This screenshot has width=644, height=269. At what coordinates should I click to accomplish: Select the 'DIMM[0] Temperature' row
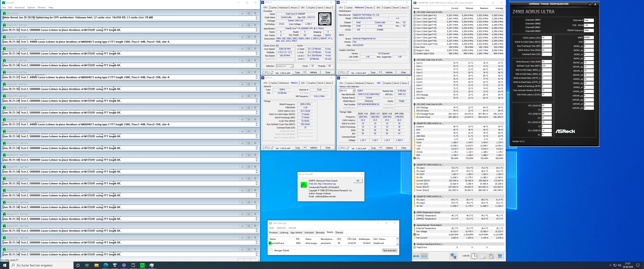[459, 216]
